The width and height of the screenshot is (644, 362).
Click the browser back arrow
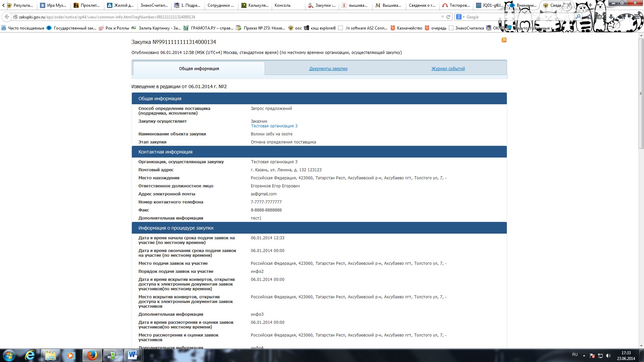click(x=7, y=17)
